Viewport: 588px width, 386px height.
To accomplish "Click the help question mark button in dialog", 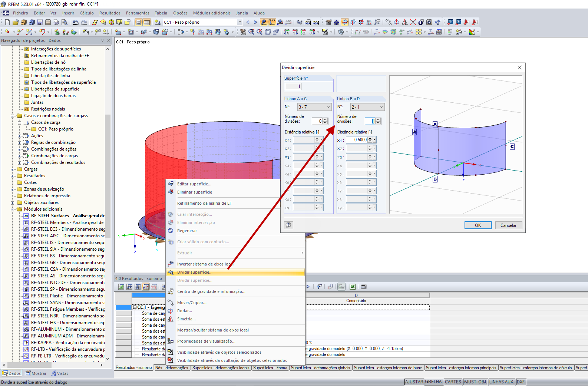I will point(288,225).
